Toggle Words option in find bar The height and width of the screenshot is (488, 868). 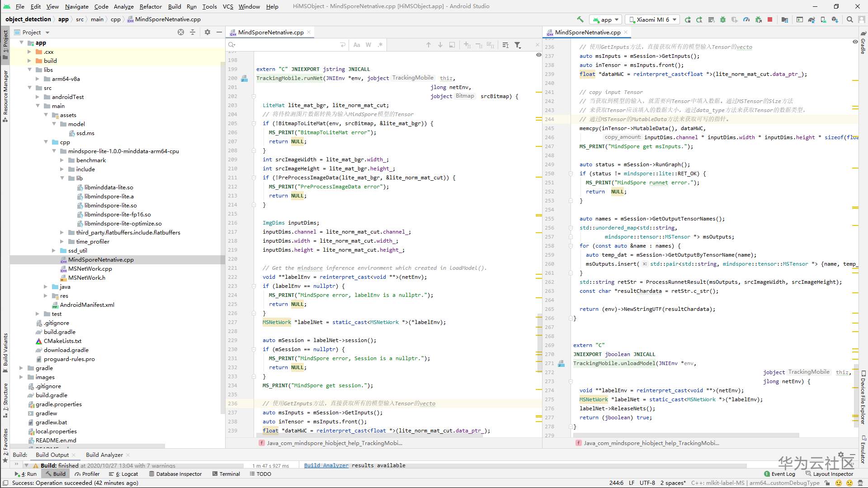point(368,45)
